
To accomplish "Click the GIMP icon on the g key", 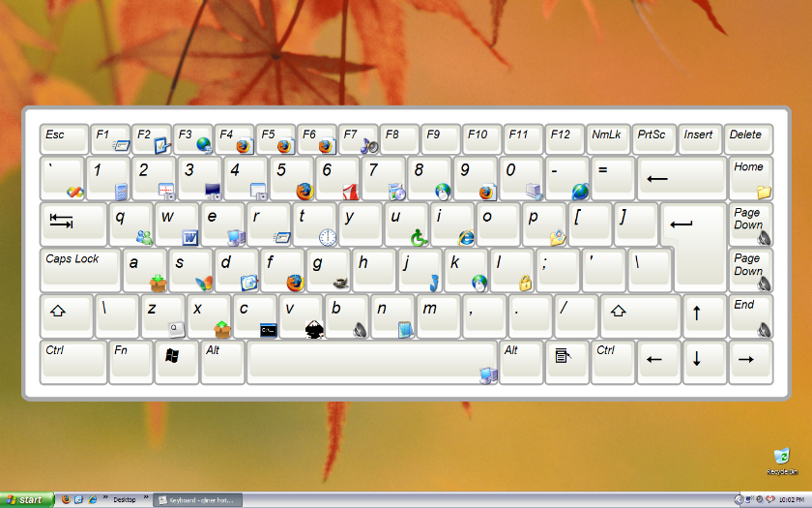I will click(340, 283).
